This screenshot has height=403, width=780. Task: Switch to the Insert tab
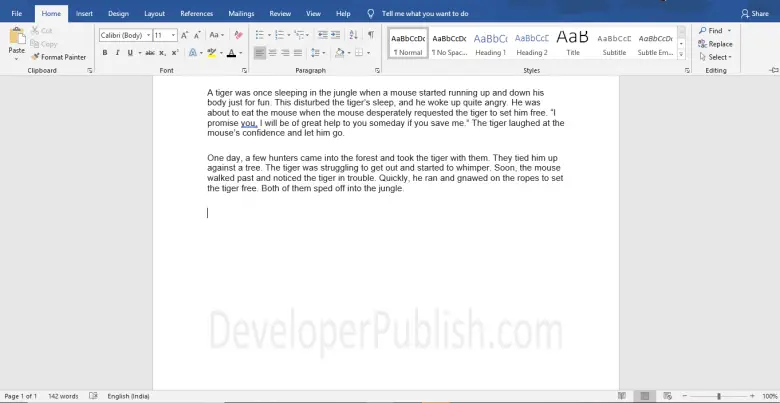pos(84,13)
